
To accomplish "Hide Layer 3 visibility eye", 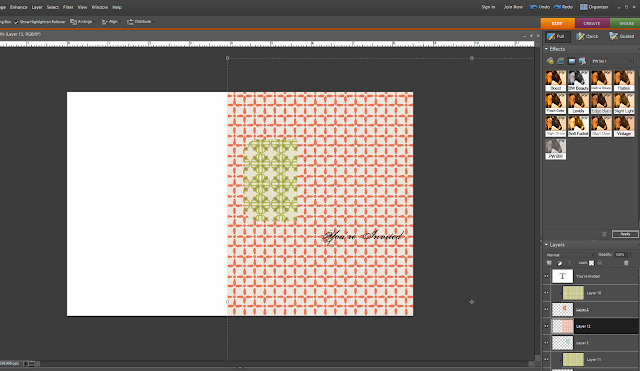I will (x=547, y=309).
